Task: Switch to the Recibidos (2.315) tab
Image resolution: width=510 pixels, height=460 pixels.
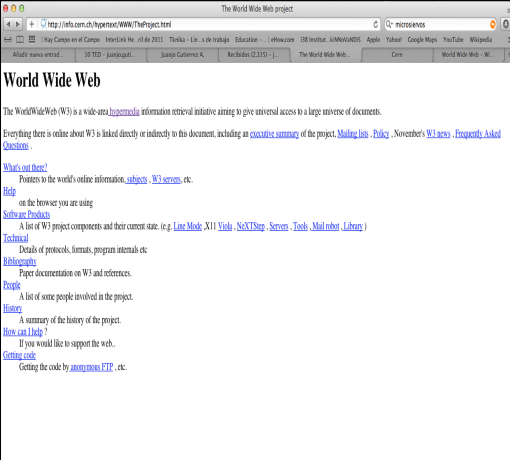Action: coord(254,55)
